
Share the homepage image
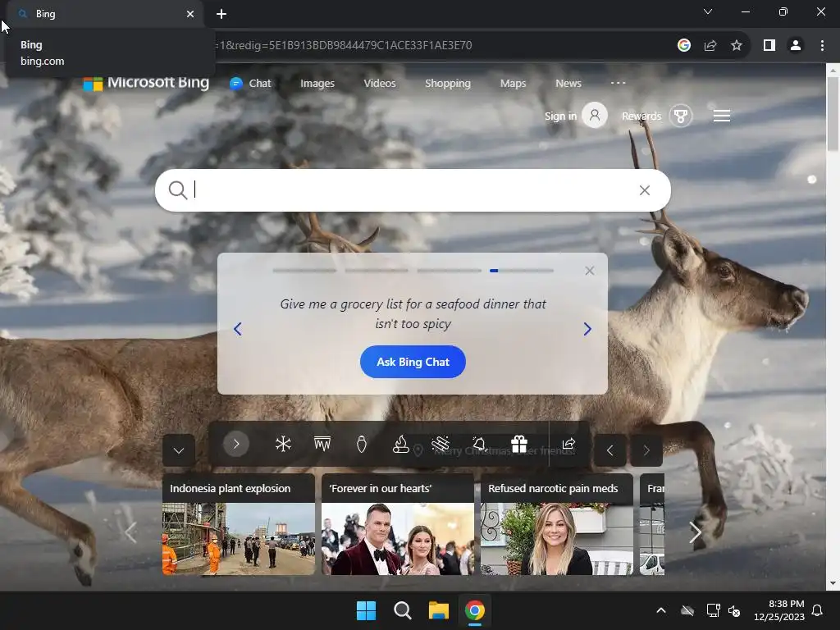(568, 444)
